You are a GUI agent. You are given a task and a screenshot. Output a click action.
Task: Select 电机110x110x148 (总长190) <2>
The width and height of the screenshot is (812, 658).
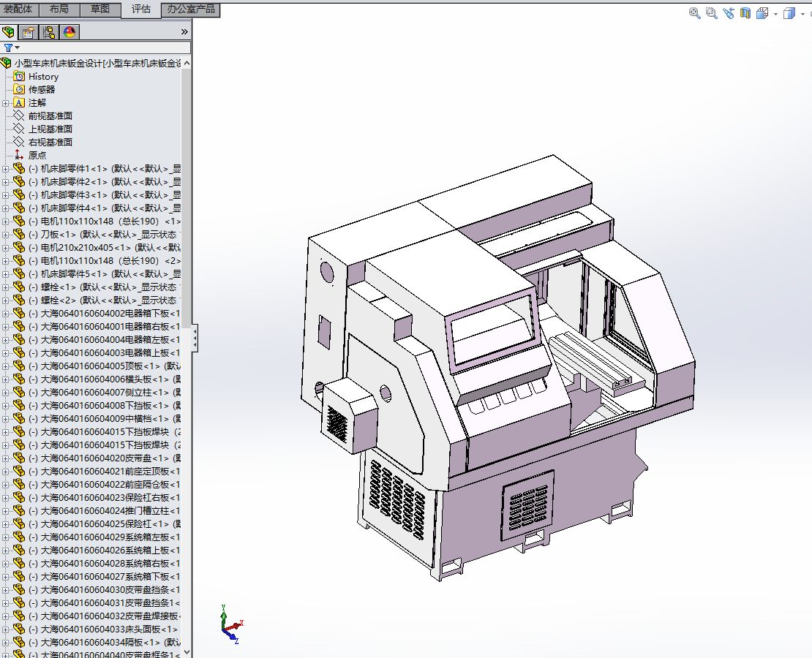105,260
